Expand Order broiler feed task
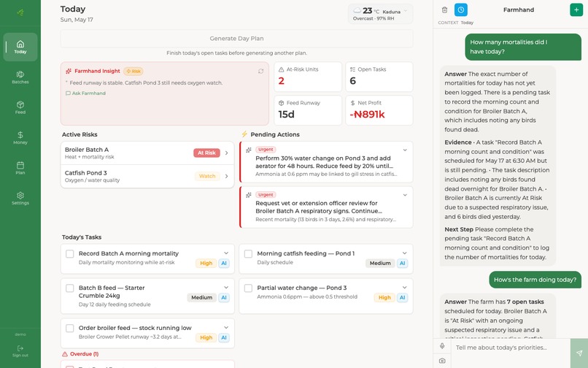Viewport: 588px width, 368px height. pos(226,327)
